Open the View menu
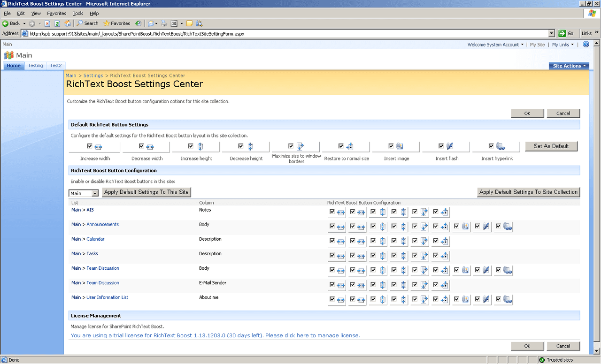601x364 pixels. coord(36,14)
